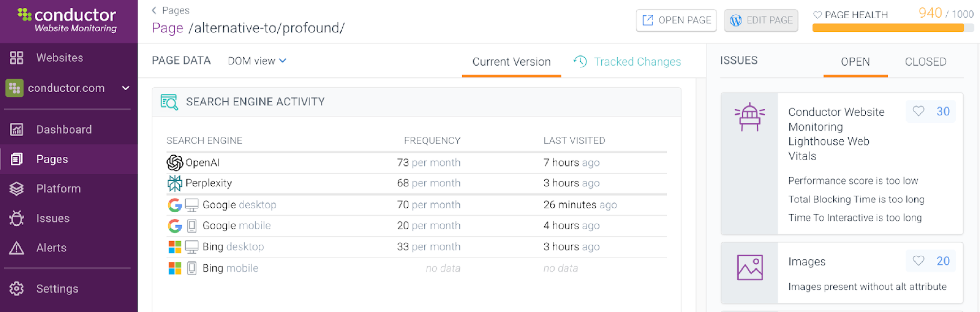
Task: Expand the conductor.com website selector
Action: 126,88
